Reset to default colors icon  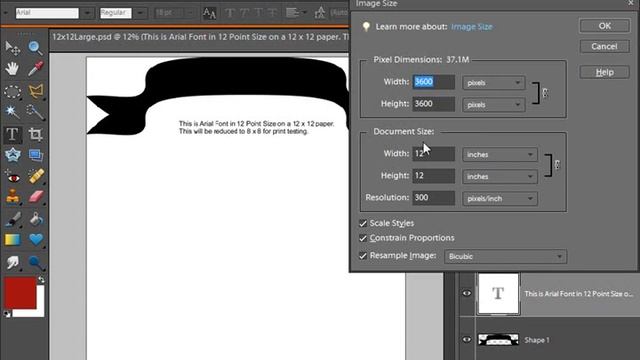pyautogui.click(x=7, y=313)
